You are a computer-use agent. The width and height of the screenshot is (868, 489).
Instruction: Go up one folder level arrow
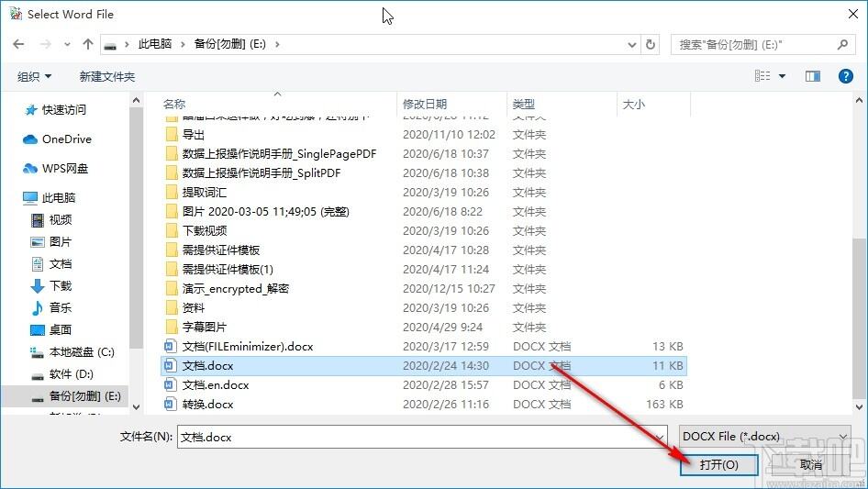pos(87,44)
